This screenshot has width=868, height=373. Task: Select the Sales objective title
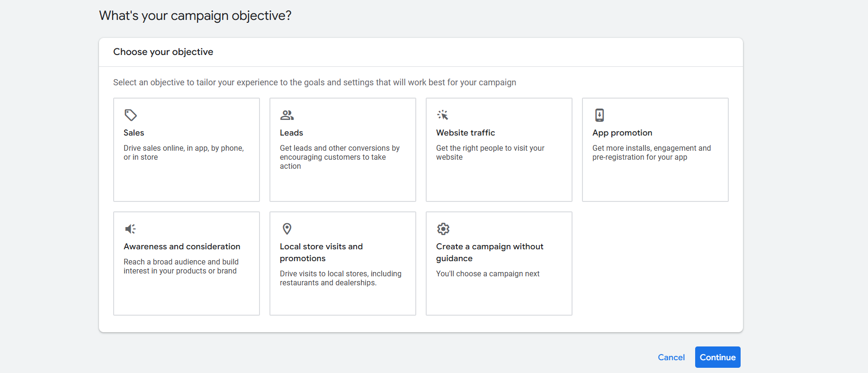point(134,133)
